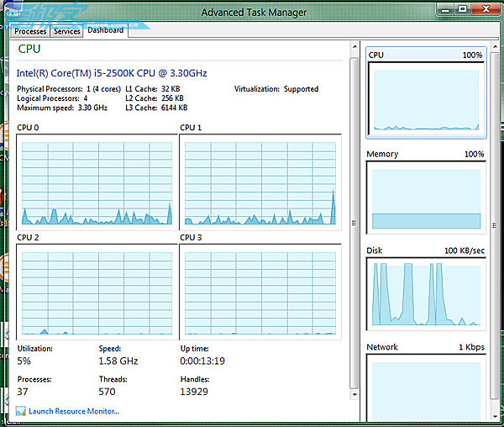This screenshot has width=504, height=427.
Task: Click the CPU 2 usage graph
Action: click(x=97, y=293)
